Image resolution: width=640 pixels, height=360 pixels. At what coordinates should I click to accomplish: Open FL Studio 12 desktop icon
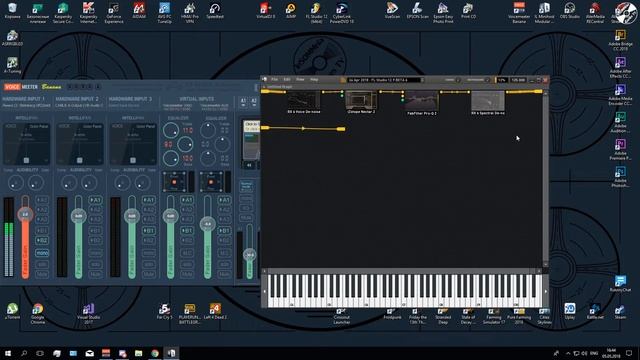[x=316, y=12]
